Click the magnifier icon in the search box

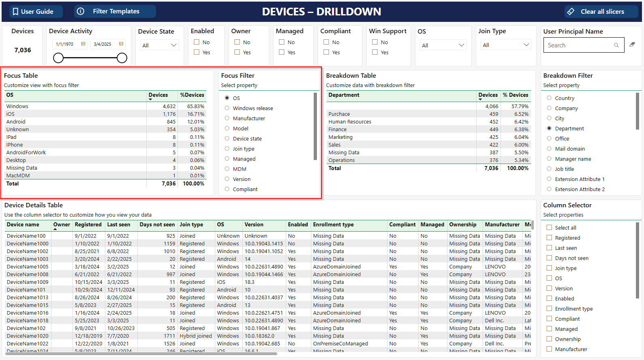[x=616, y=45]
